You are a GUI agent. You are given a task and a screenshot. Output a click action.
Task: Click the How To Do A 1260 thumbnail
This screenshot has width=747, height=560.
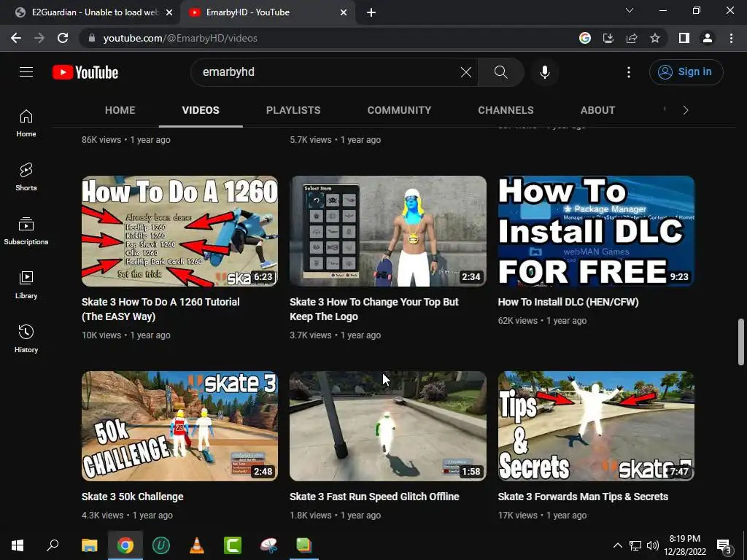pos(179,231)
